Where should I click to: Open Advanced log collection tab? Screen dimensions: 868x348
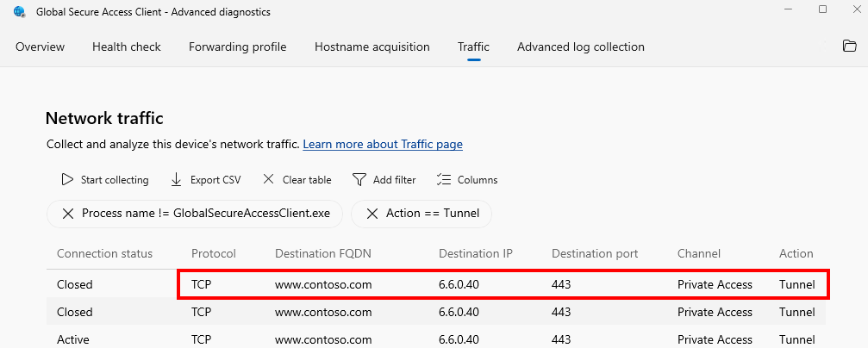click(581, 47)
